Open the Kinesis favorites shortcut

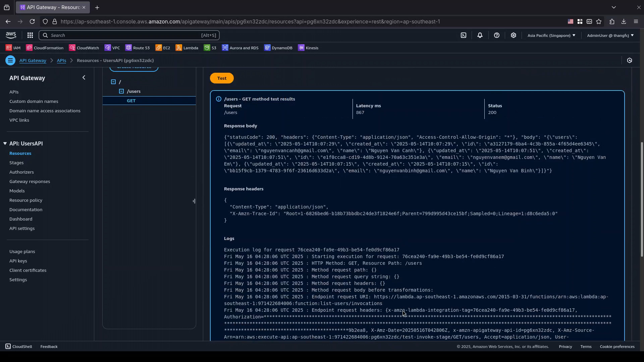click(308, 48)
